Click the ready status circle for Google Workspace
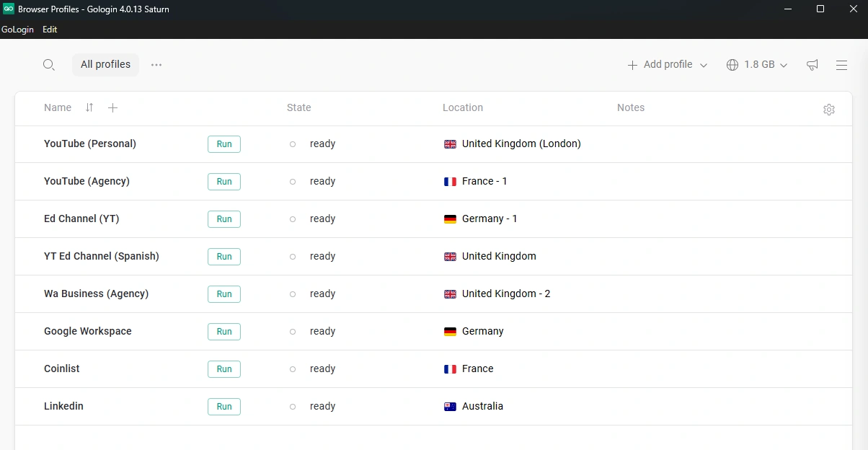 click(x=293, y=332)
